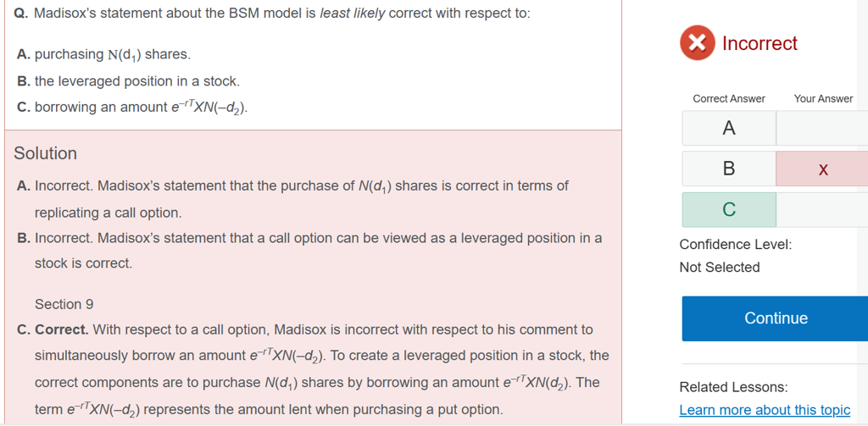Click the Section 9 reference text
This screenshot has width=868, height=426.
point(64,304)
